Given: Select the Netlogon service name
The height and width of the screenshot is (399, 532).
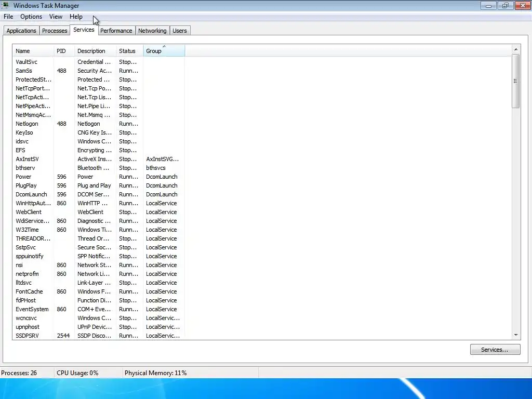Looking at the screenshot, I should [27, 124].
